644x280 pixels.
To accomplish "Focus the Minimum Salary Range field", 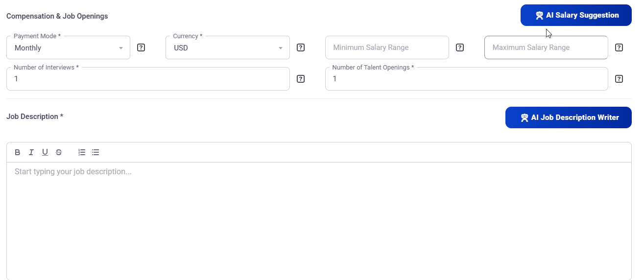I will (x=387, y=47).
